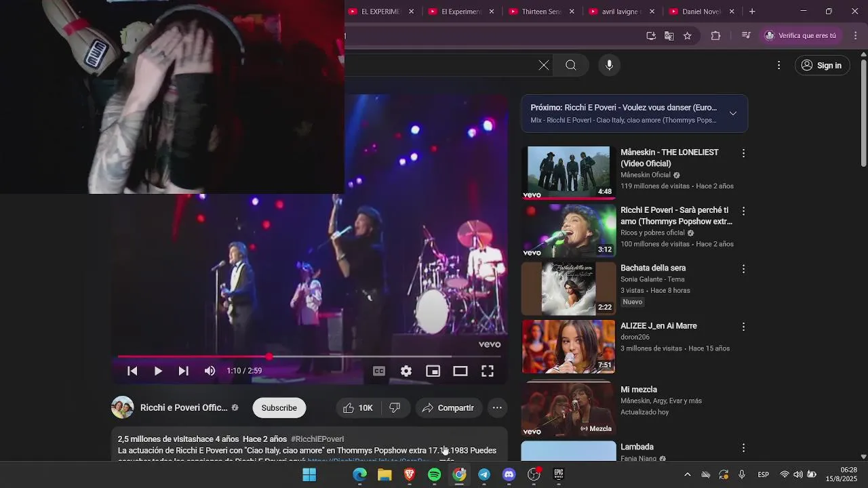Viewport: 868px width, 488px height.
Task: Bookmark this page with star icon
Action: point(688,36)
